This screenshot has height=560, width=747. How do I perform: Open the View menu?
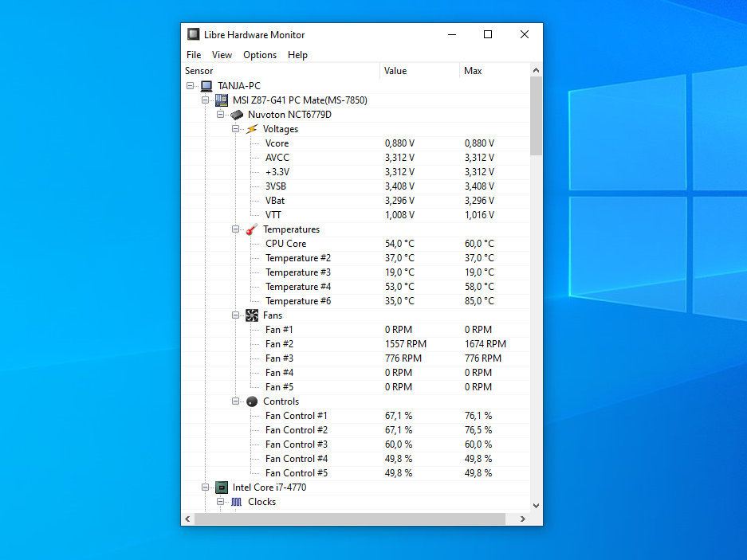tap(222, 54)
